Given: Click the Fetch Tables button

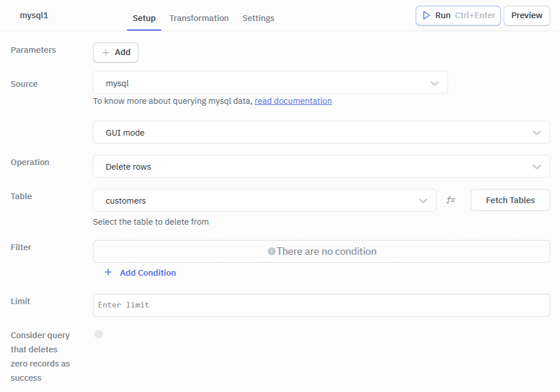Looking at the screenshot, I should click(x=509, y=200).
